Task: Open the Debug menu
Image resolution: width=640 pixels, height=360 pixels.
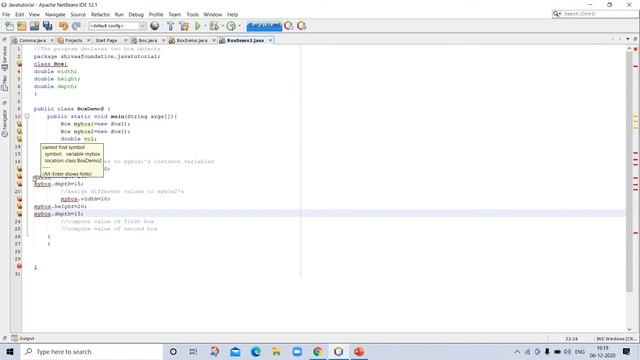Action: click(136, 14)
